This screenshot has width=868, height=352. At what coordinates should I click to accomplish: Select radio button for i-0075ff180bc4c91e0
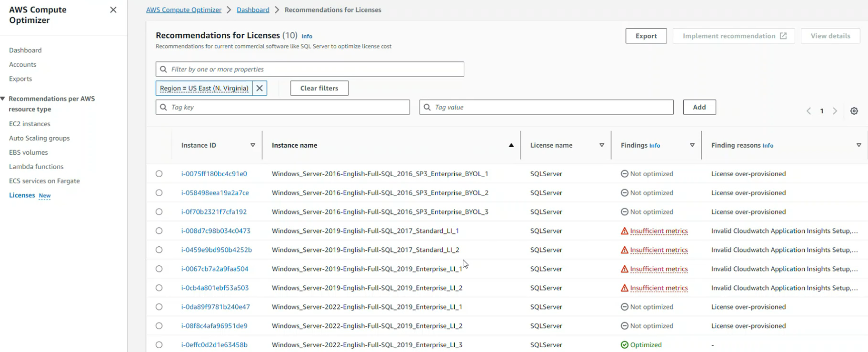[159, 174]
